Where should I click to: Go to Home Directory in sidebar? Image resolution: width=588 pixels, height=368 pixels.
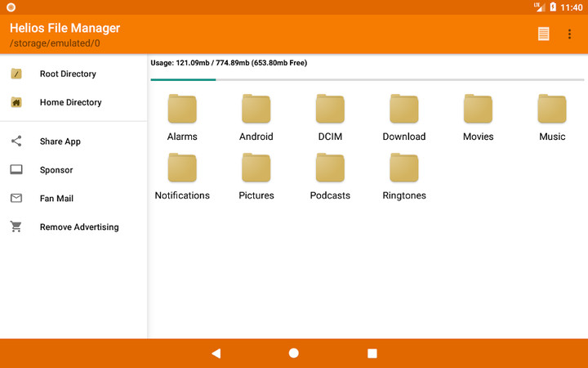click(70, 102)
